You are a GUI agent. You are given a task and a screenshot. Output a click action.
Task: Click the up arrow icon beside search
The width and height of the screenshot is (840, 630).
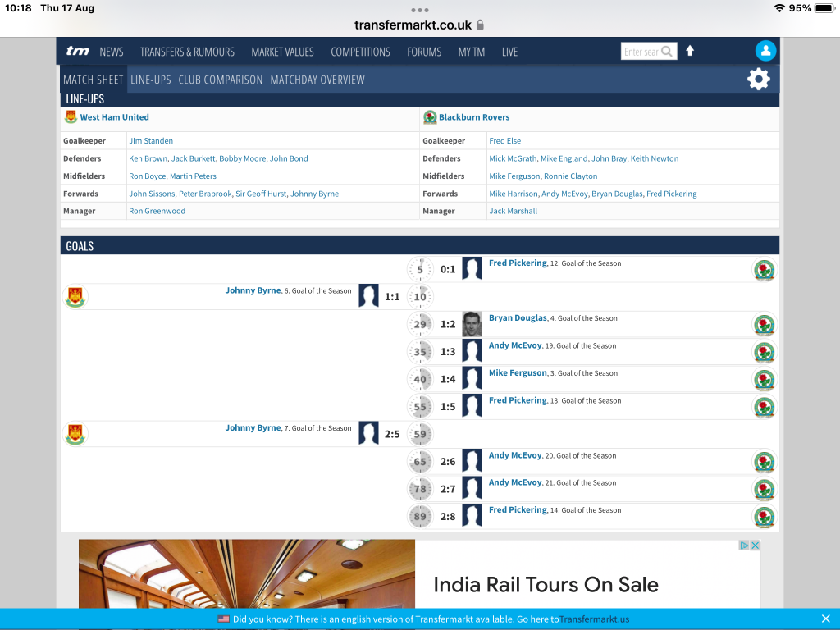tap(690, 51)
